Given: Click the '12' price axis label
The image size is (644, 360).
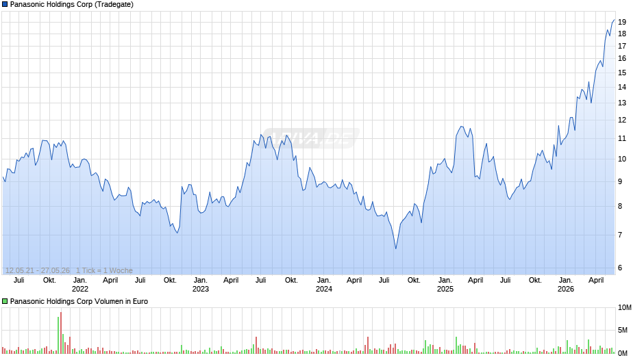Looking at the screenshot, I should tap(622, 120).
